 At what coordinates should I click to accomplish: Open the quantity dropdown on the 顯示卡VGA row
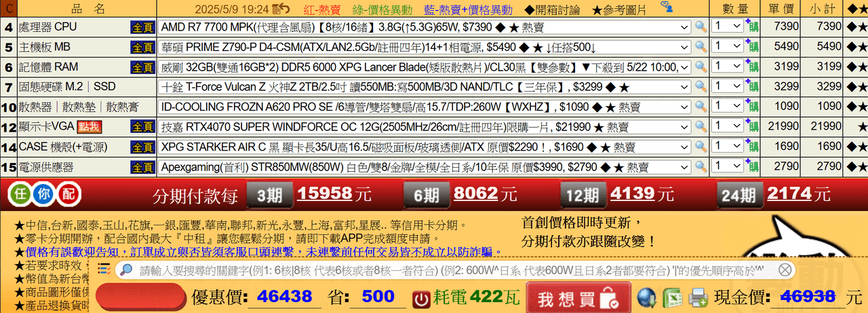coord(728,126)
